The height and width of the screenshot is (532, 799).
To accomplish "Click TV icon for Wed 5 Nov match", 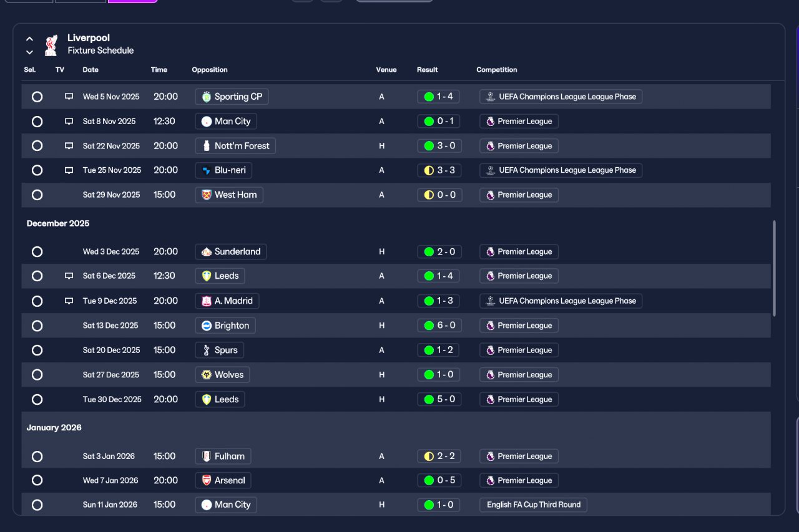I will click(x=69, y=97).
